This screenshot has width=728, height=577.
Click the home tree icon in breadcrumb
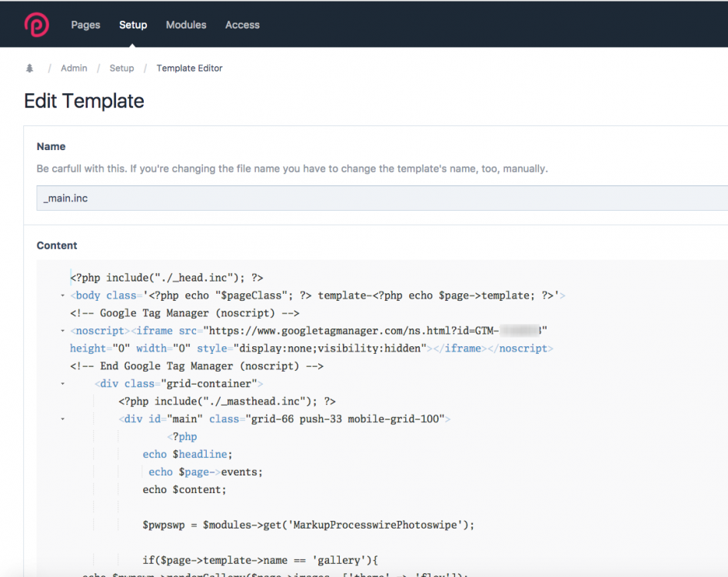[x=30, y=68]
